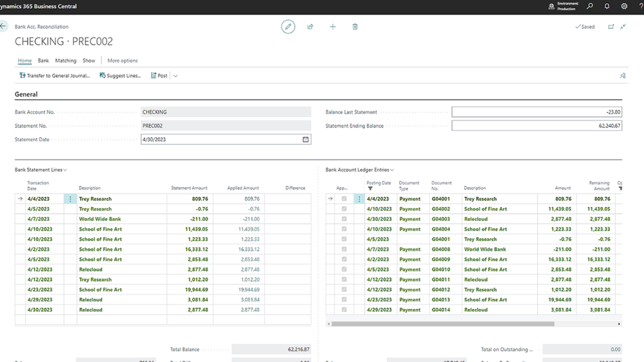Open the dropdown arrow beside Post
Screen dimensions: 644x362
pos(175,76)
